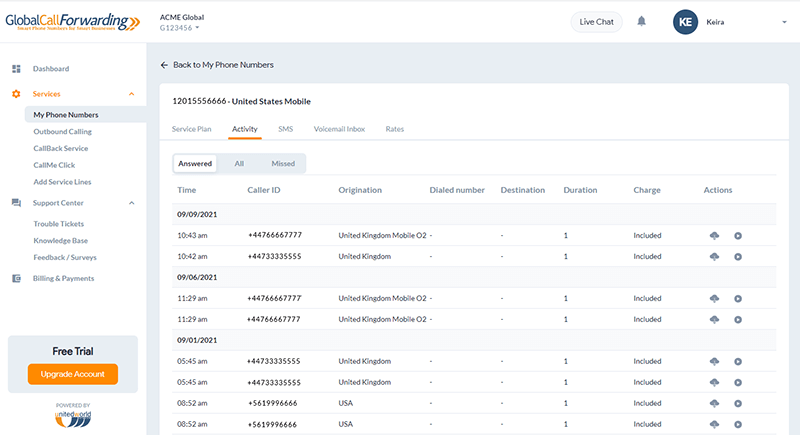Click the Upgrade Account button

(x=73, y=374)
